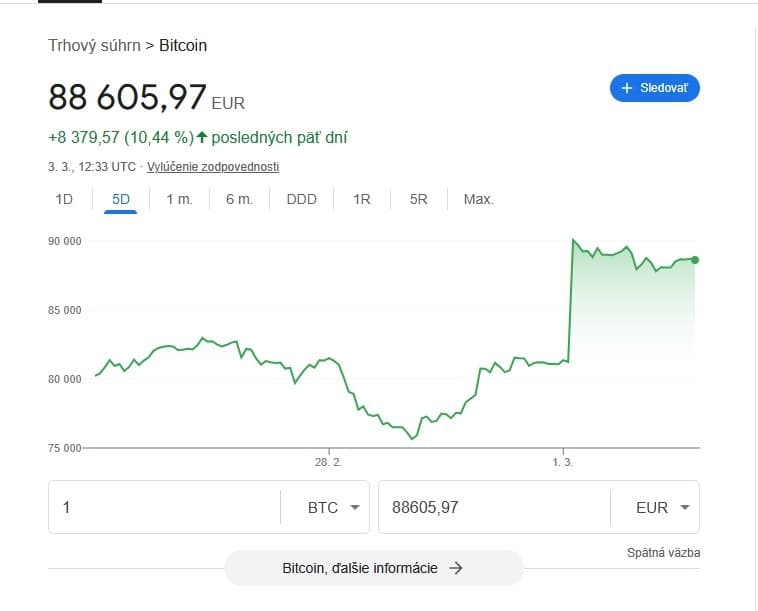758x611 pixels.
Task: Select the 5R range tab
Action: click(x=419, y=199)
